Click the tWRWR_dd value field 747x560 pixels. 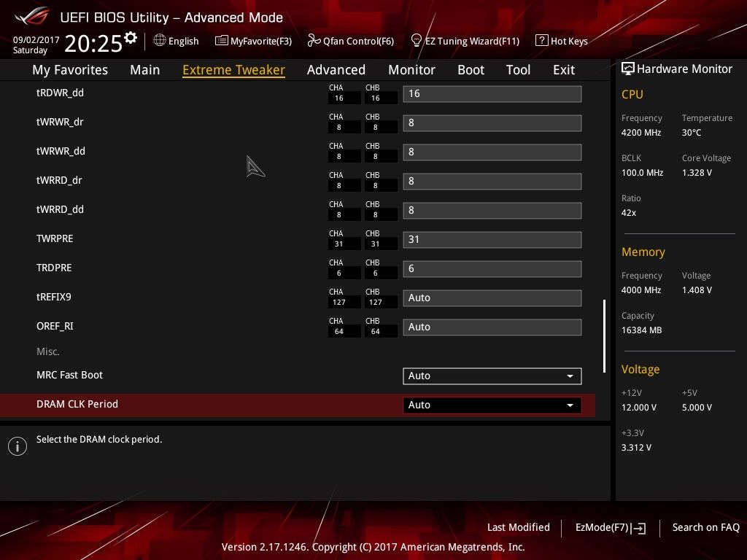click(492, 152)
